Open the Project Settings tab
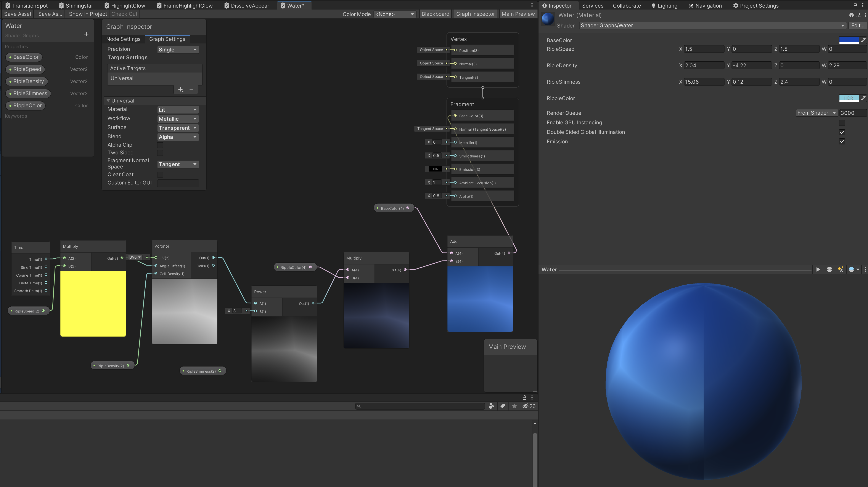 [756, 5]
